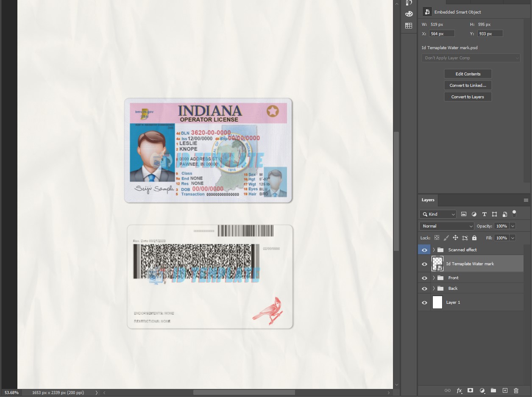Add a layer mask

pyautogui.click(x=471, y=391)
